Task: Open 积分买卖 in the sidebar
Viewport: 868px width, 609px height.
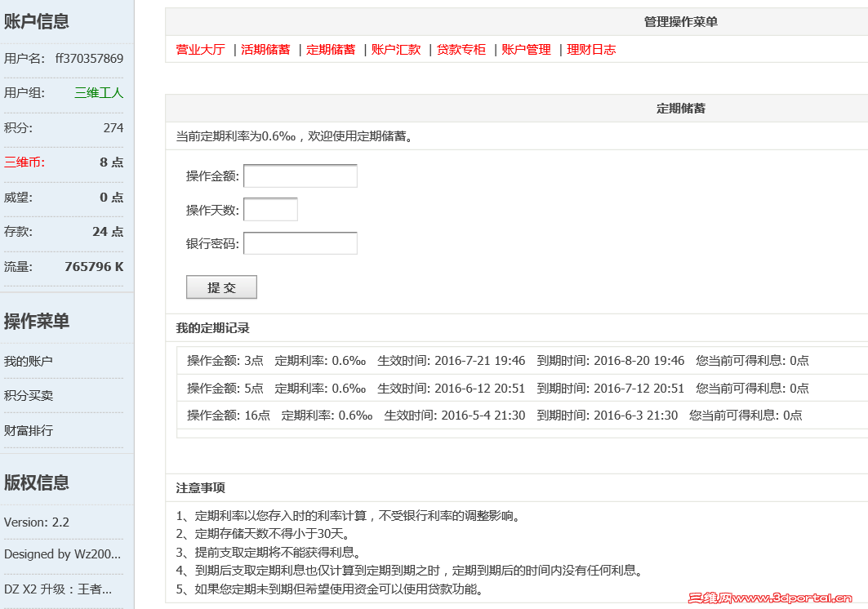Action: click(29, 396)
